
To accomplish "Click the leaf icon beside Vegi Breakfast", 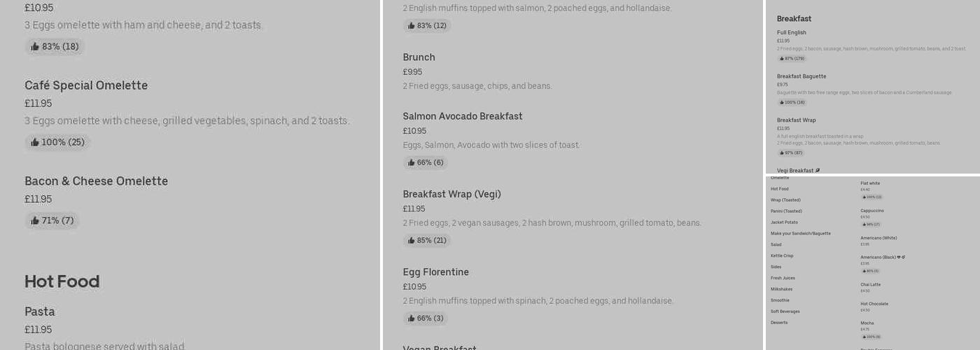I will (818, 171).
